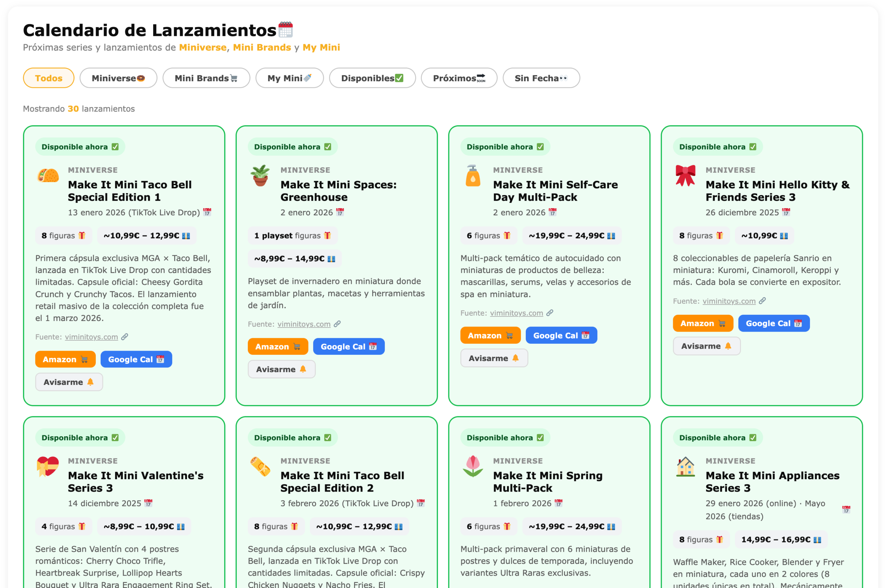Screen dimensions: 885x588
Task: Click the potted plant icon on Spaces: Greenhouse
Action: [x=260, y=175]
